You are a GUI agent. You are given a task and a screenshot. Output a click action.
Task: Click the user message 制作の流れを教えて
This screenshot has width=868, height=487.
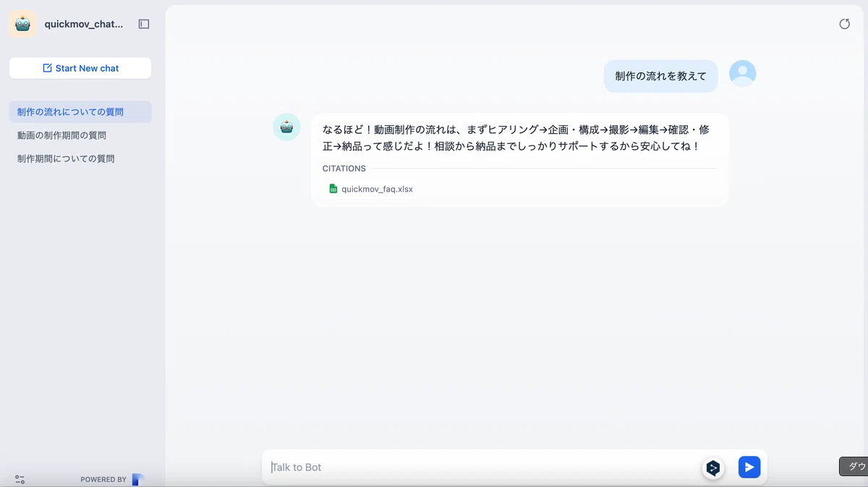[661, 76]
